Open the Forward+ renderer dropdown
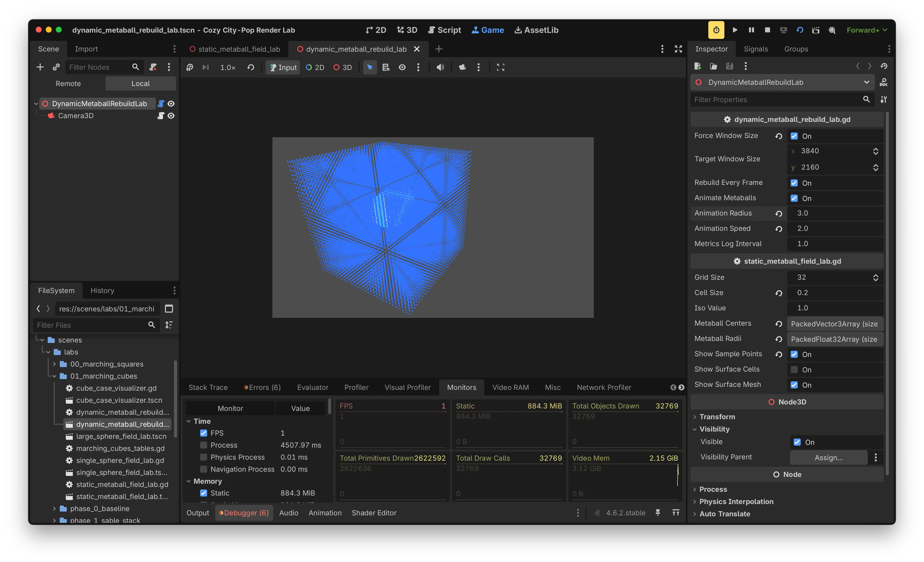924x562 pixels. [867, 30]
